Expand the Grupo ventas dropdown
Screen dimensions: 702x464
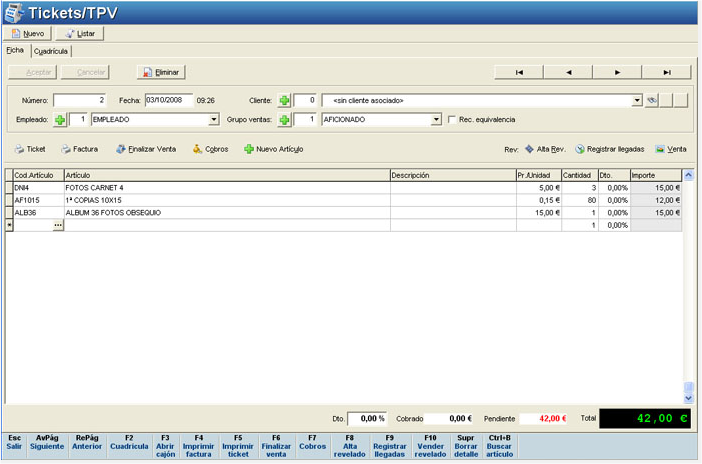pyautogui.click(x=436, y=120)
